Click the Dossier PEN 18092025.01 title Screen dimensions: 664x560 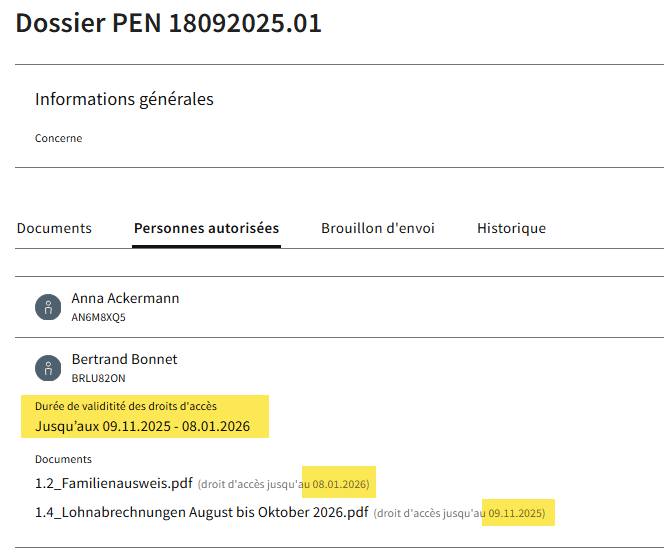(x=168, y=24)
